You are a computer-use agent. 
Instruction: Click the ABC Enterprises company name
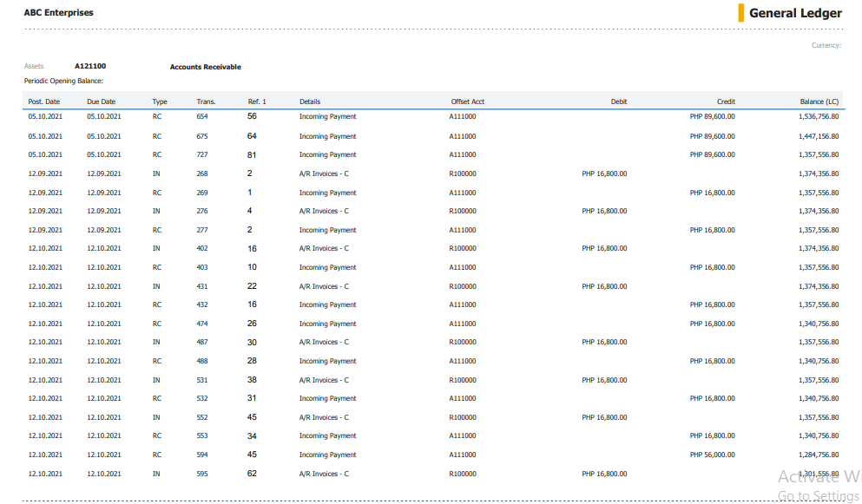click(58, 13)
